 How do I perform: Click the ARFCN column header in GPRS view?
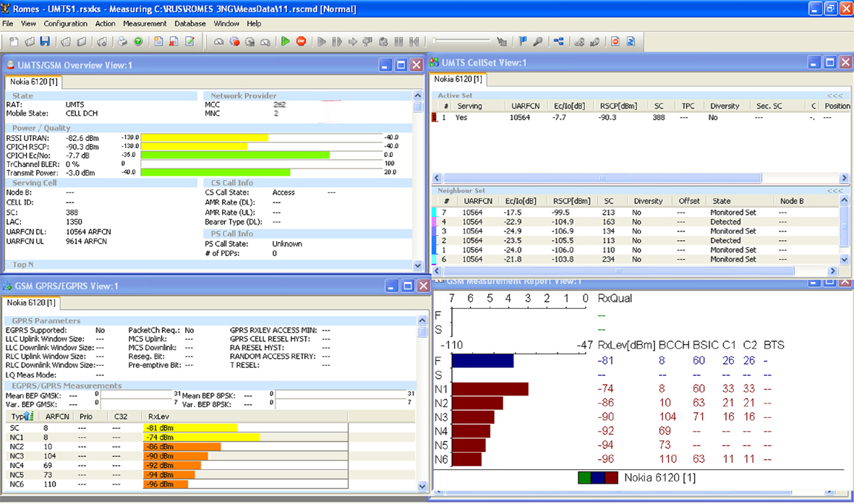(x=57, y=417)
